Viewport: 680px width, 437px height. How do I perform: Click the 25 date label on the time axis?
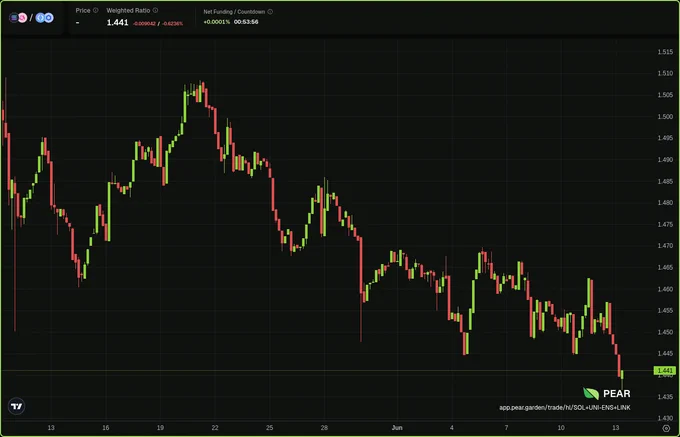270,428
